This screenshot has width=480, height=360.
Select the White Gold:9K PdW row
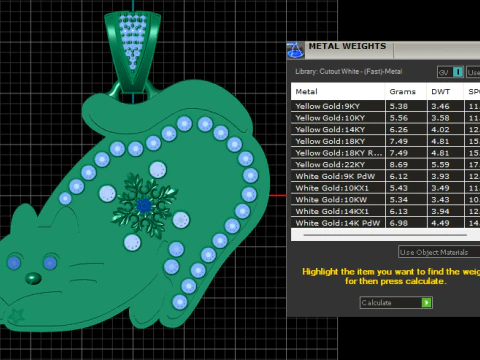(385, 176)
